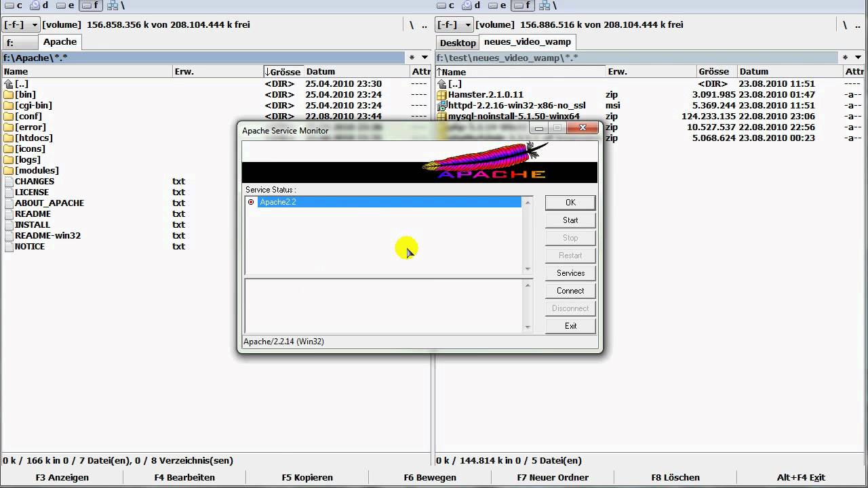Open right panel favorites asterisk button

(x=844, y=58)
